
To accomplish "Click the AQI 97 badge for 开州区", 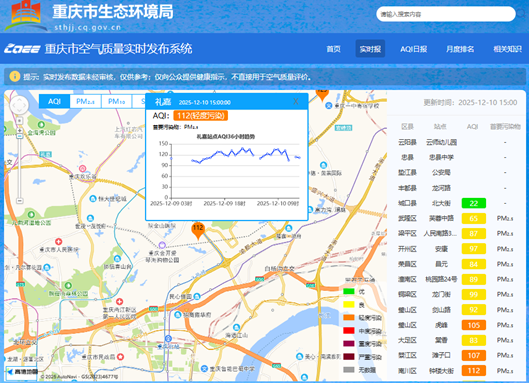I will click(x=474, y=249).
